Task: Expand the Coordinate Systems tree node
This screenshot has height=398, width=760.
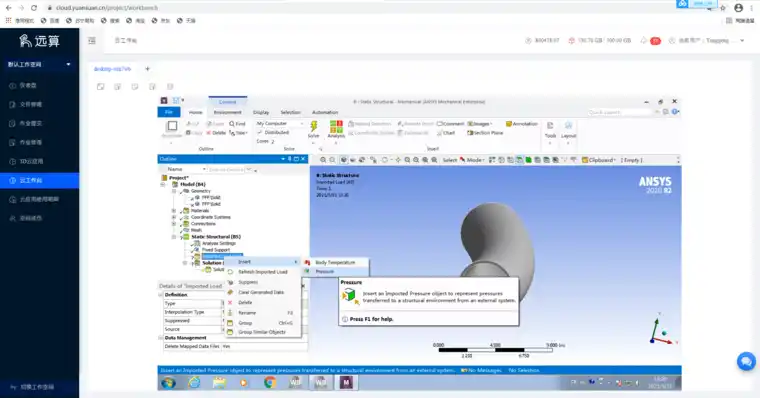Action: tap(174, 217)
